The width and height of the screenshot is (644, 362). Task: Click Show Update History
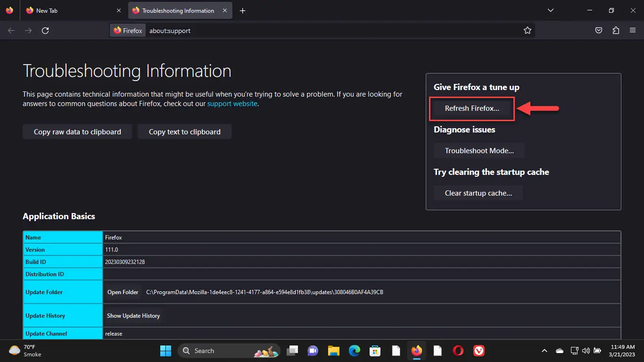pos(133,316)
